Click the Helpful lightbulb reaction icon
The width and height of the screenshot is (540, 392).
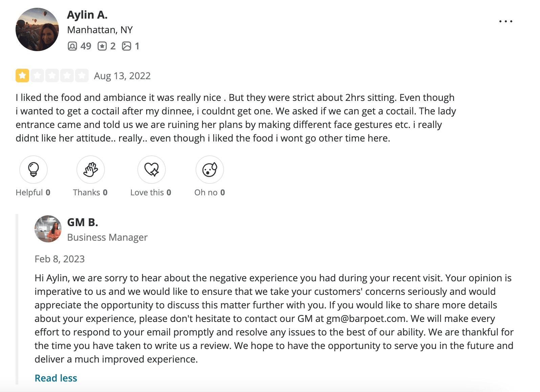[x=33, y=169]
